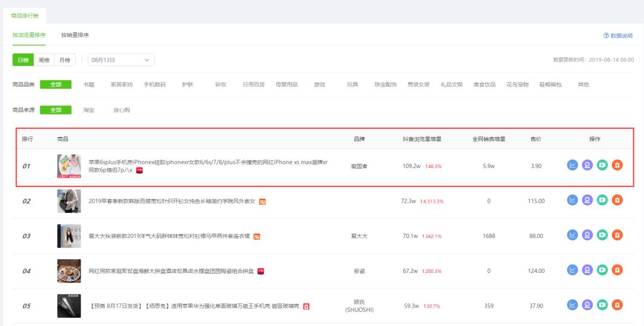This screenshot has height=326, width=644.
Task: Filter category by 珠宝配饰
Action: (386, 85)
